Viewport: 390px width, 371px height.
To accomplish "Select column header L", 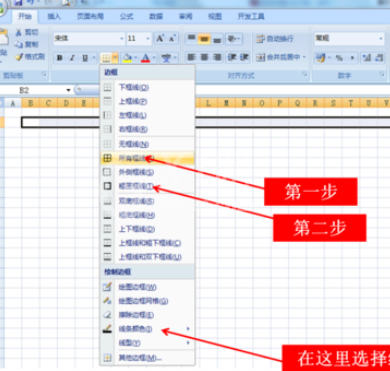I will [208, 103].
